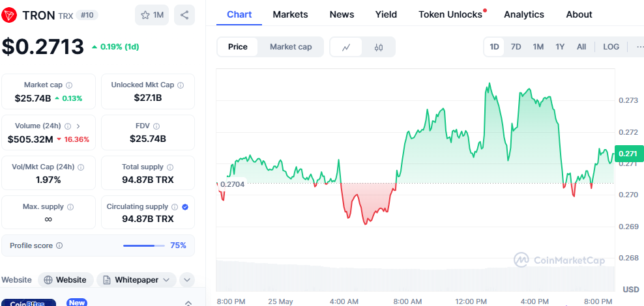
Task: Click the $27.1B unlocked market cap value
Action: click(148, 98)
